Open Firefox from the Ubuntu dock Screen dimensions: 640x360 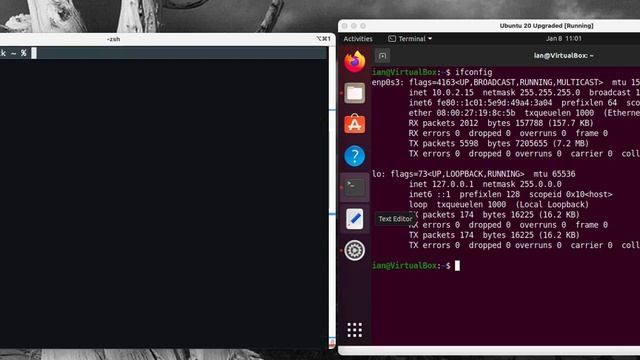tap(354, 62)
